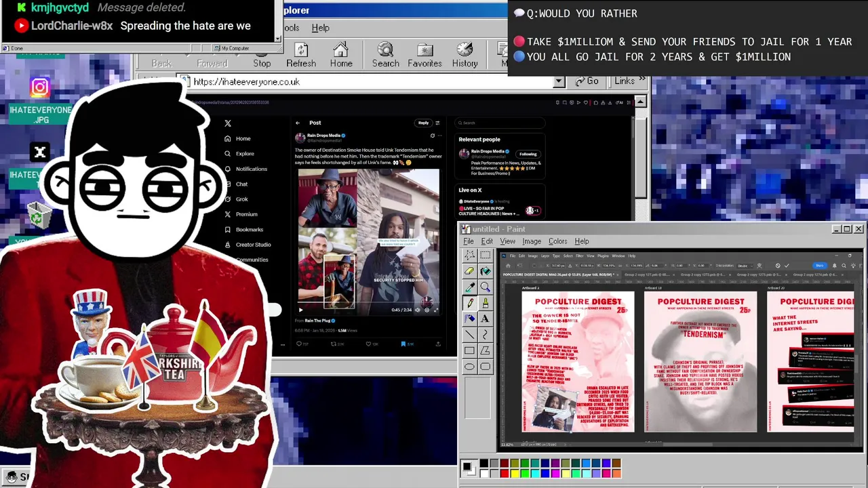Play the video in the post
Viewport: 868px width, 488px height.
301,310
